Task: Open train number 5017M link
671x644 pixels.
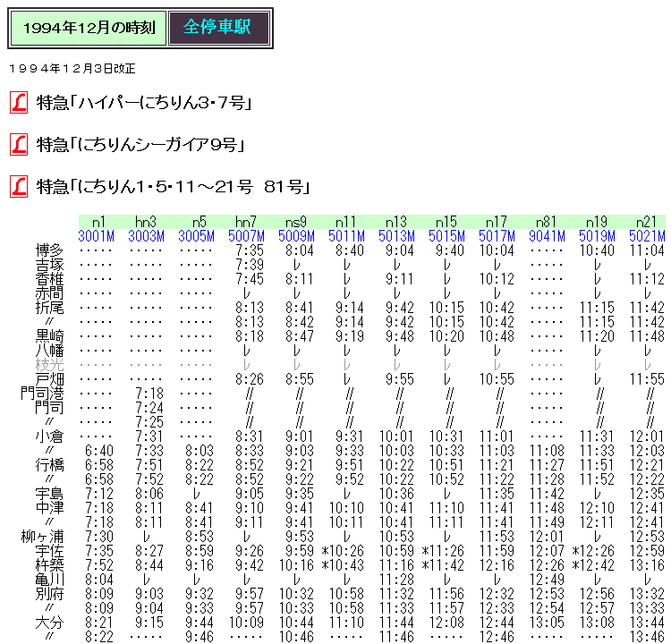Action: [x=497, y=236]
